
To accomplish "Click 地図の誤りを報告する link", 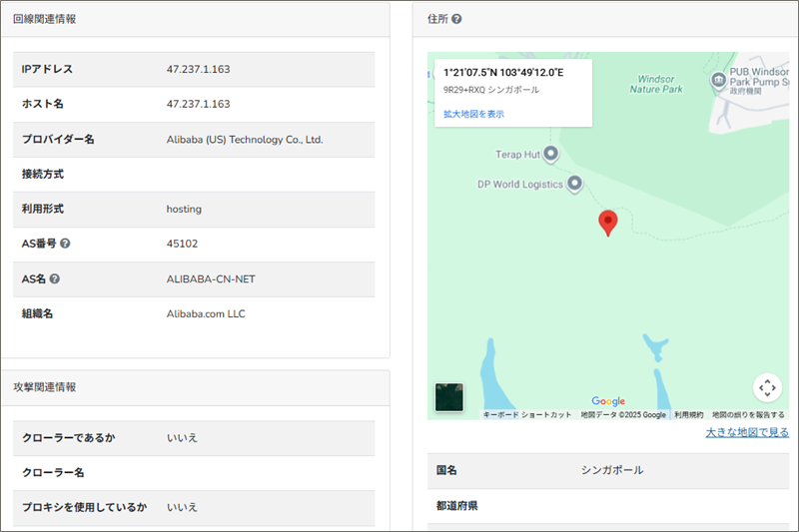I will coord(747,414).
